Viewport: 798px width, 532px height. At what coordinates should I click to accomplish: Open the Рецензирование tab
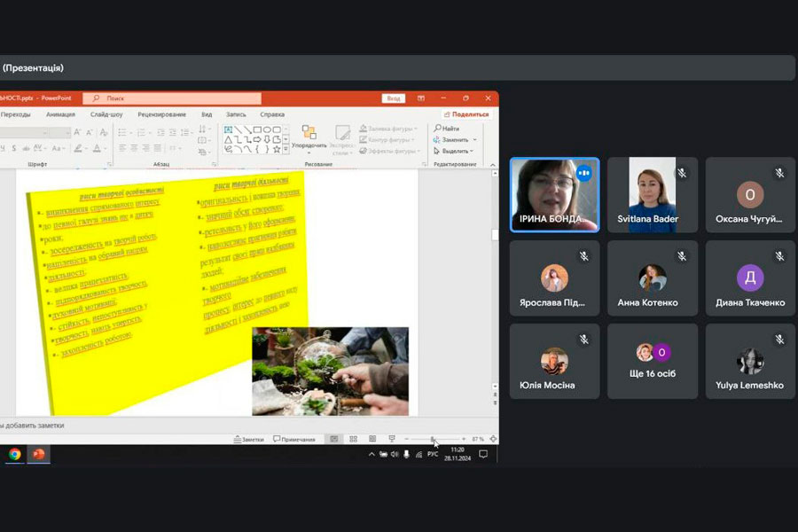162,114
